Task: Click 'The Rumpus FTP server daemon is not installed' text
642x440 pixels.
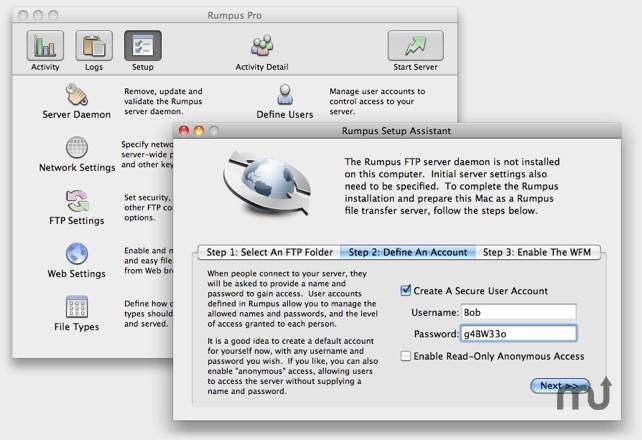Action: [x=452, y=186]
